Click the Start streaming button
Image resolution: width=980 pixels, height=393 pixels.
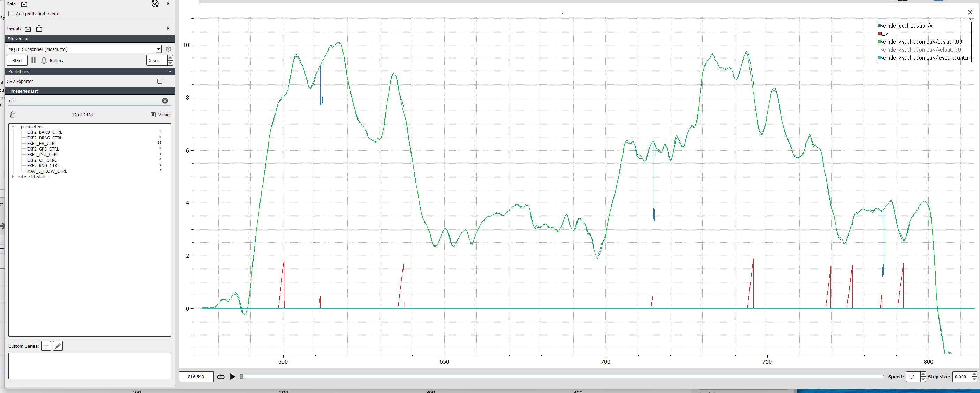17,60
